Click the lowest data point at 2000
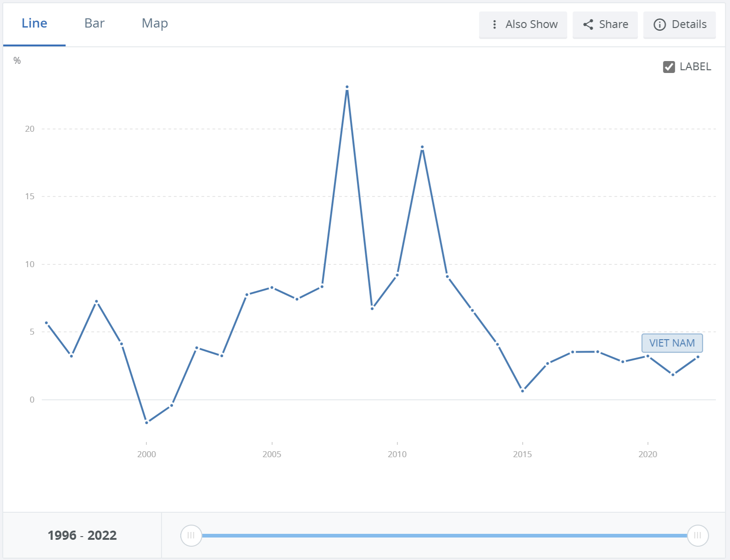Image resolution: width=730 pixels, height=560 pixels. (146, 422)
